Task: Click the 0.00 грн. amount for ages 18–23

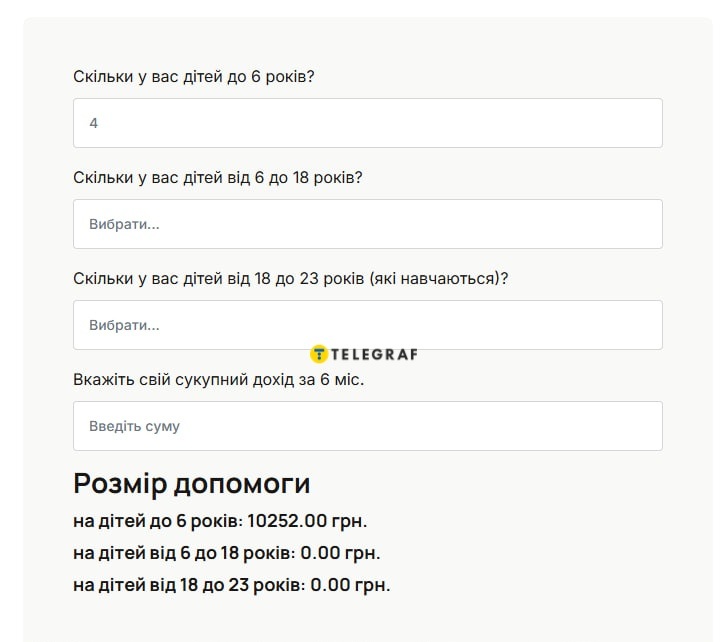Action: tap(350, 585)
